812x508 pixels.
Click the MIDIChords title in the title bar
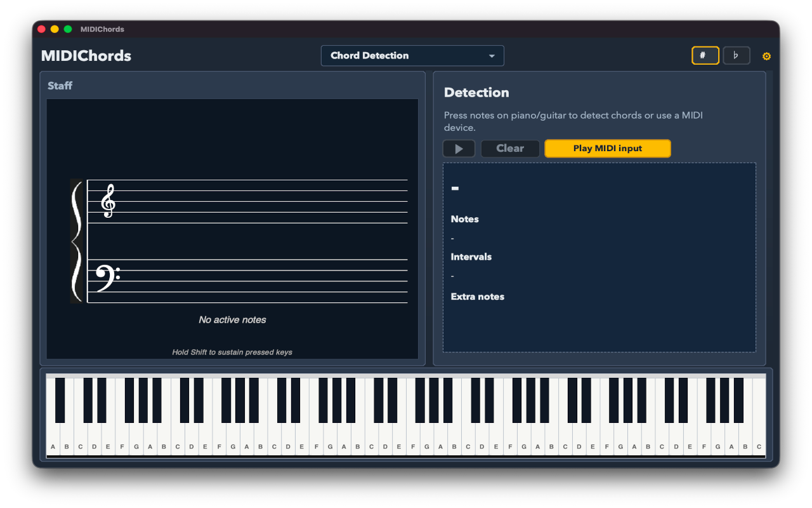click(x=101, y=29)
